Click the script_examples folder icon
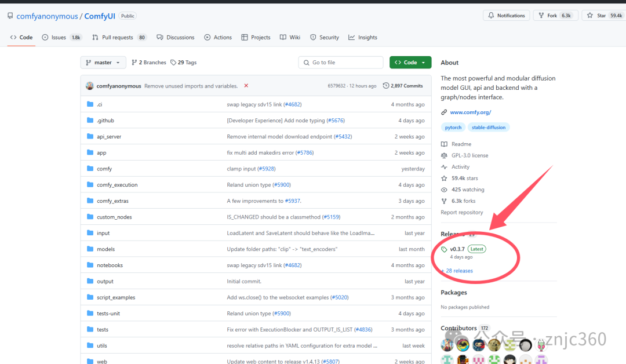626x364 pixels. (90, 297)
